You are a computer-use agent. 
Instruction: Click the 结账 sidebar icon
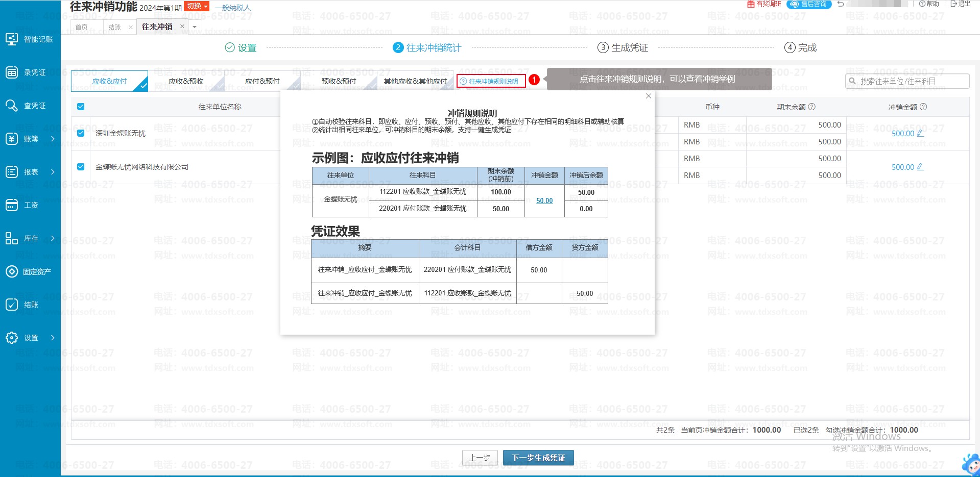point(12,305)
